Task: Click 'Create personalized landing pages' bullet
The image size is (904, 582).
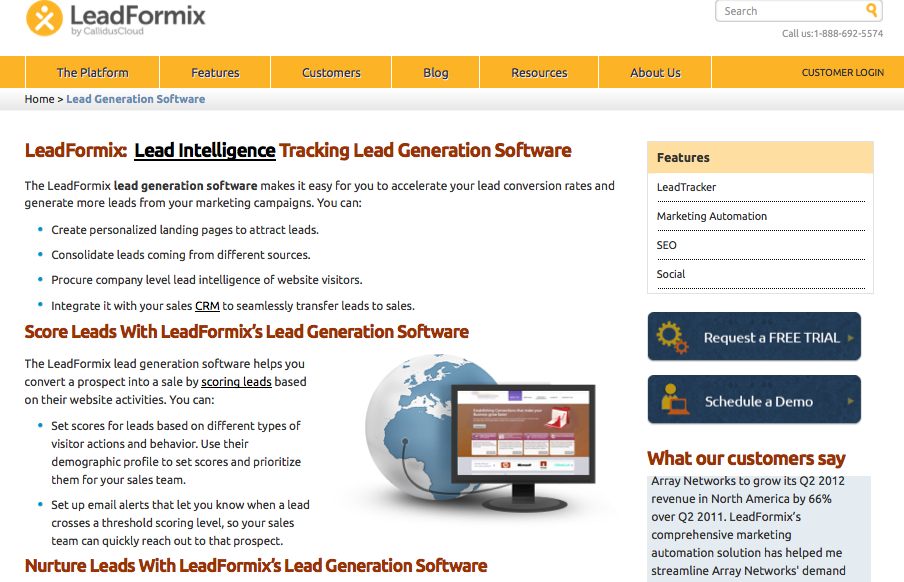Action: [185, 230]
